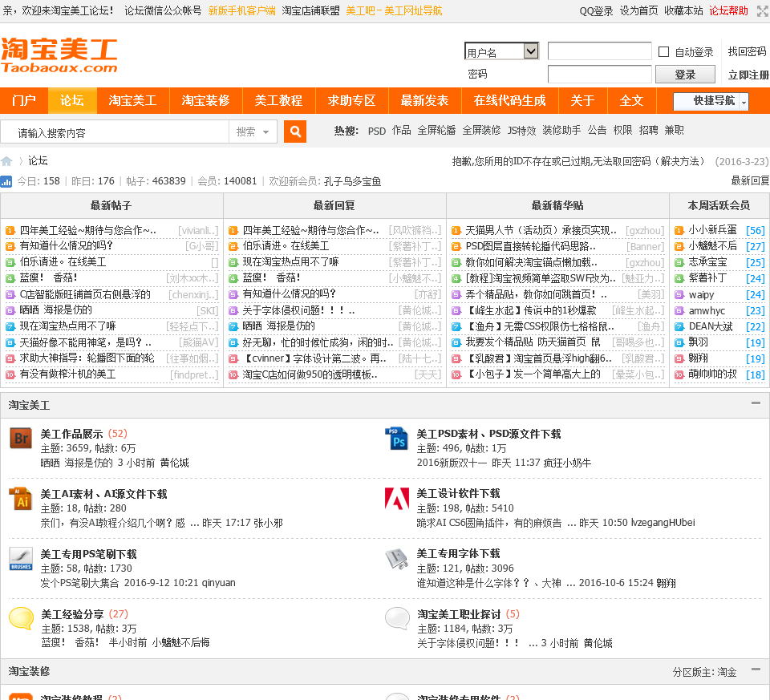Viewport: 770px width, 700px height.
Task: Click the hot search term JS特效
Action: coord(521,130)
